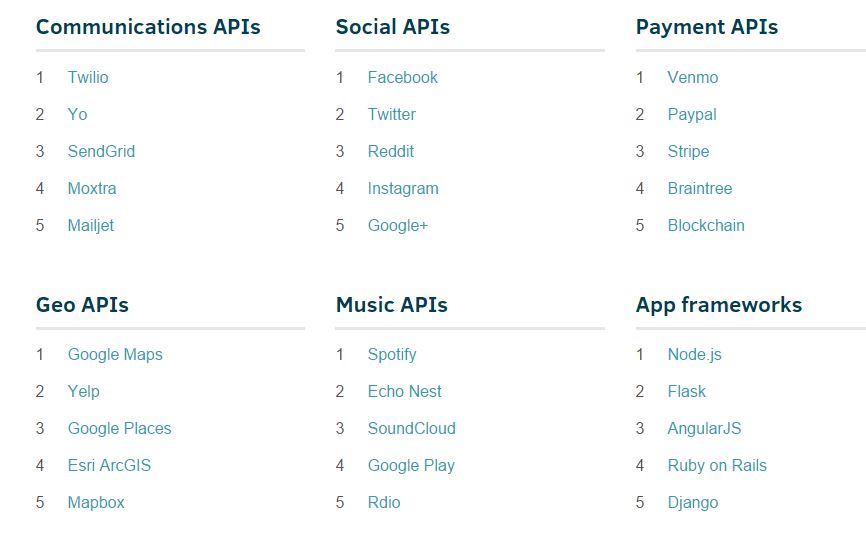
Task: Click the SendGrid API link
Action: [101, 151]
